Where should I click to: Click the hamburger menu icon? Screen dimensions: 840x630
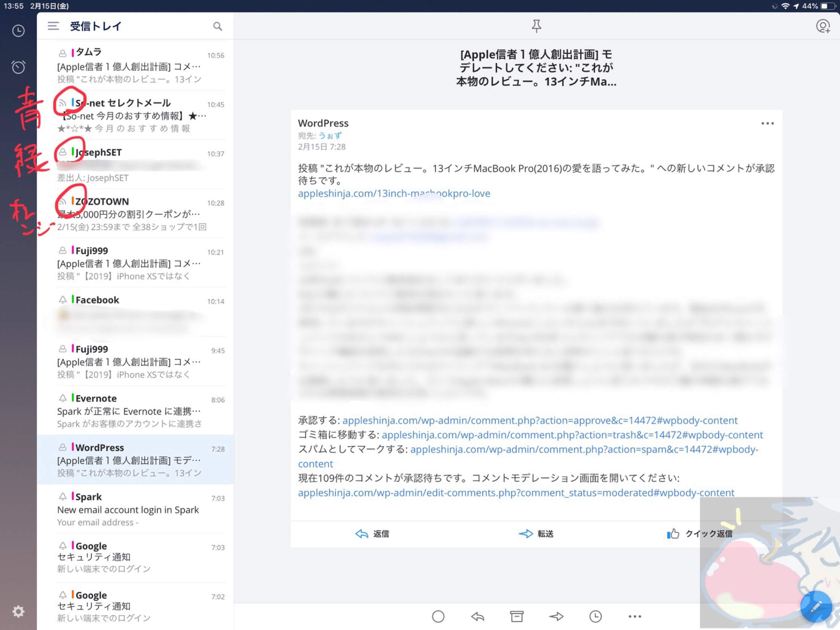click(x=52, y=26)
